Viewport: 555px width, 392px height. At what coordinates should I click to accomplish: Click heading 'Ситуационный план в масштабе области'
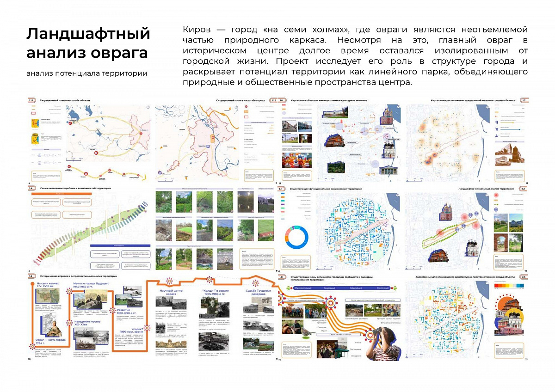tap(65, 100)
